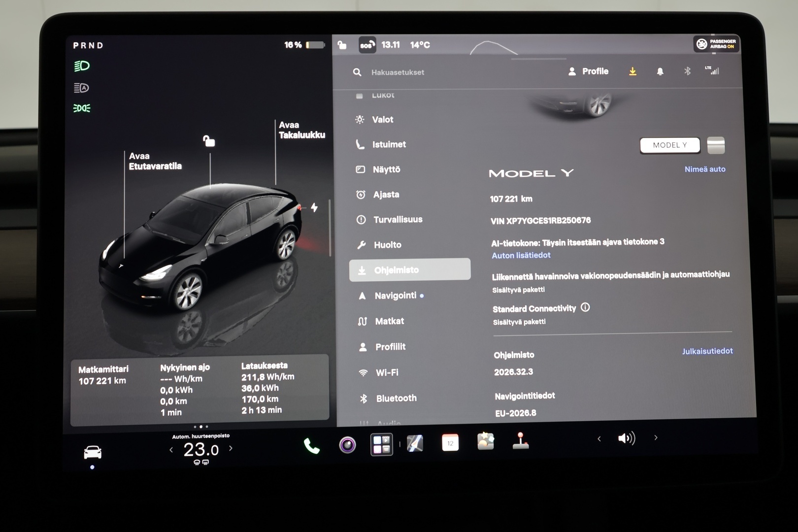Screen dimensions: 798x532
Task: Open the Auton lisätiedot link
Action: (521, 255)
